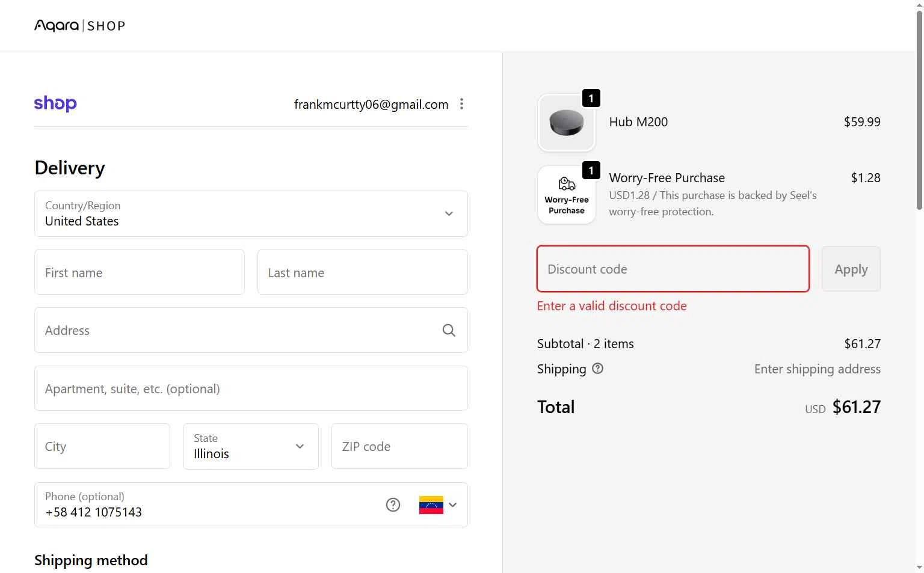The image size is (924, 573).
Task: Click the Discount code field
Action: tap(673, 269)
